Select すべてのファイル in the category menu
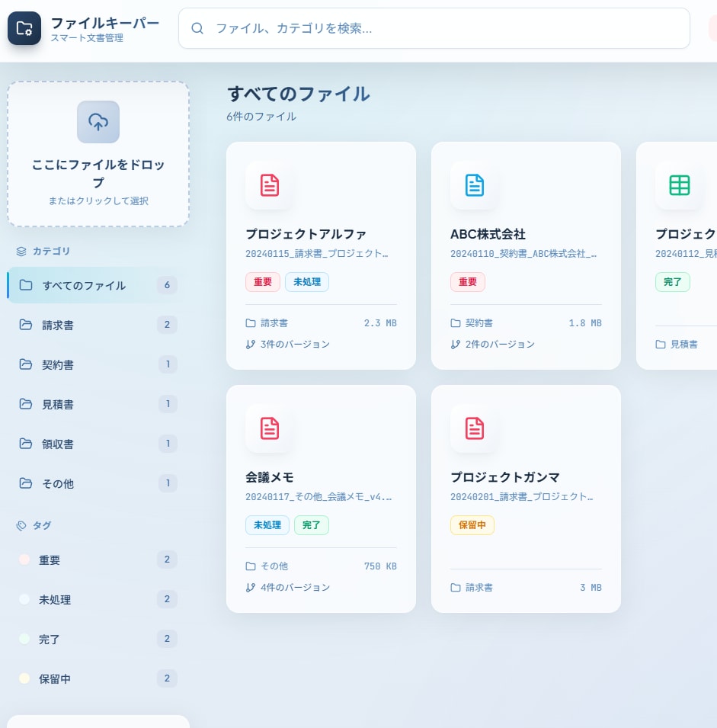Viewport: 717px width, 728px height. pos(84,285)
